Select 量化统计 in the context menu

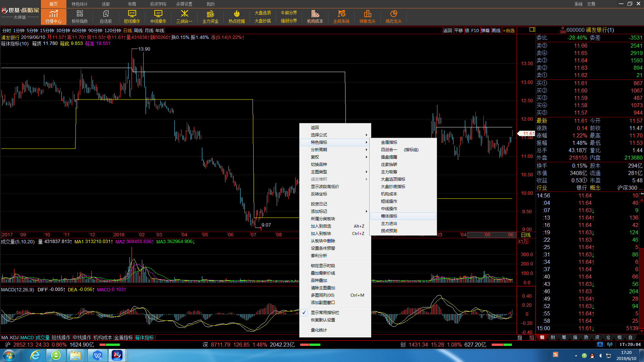click(x=335, y=330)
